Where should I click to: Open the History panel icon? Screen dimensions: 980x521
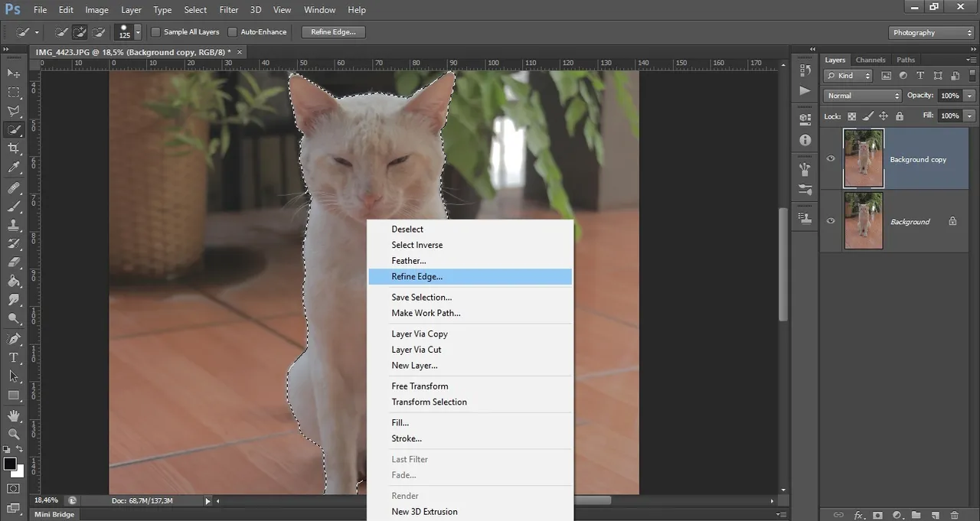[805, 70]
